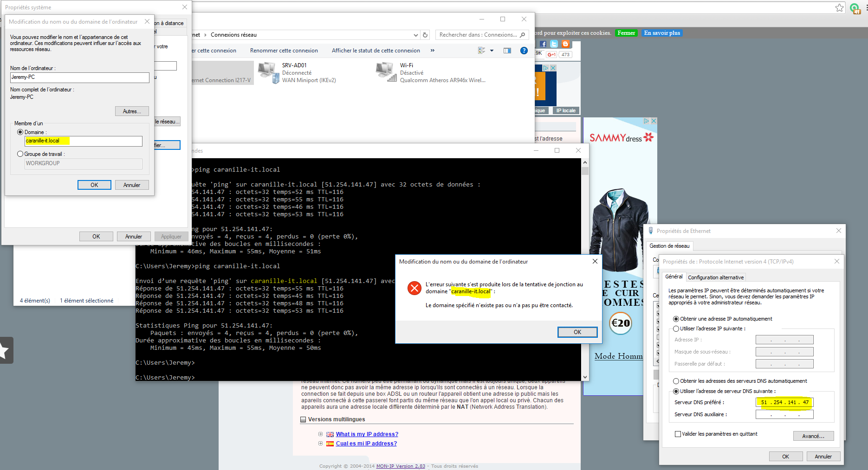Select Utiliser l'adresse de serveur DNS suivante
This screenshot has width=868, height=470.
click(x=676, y=391)
